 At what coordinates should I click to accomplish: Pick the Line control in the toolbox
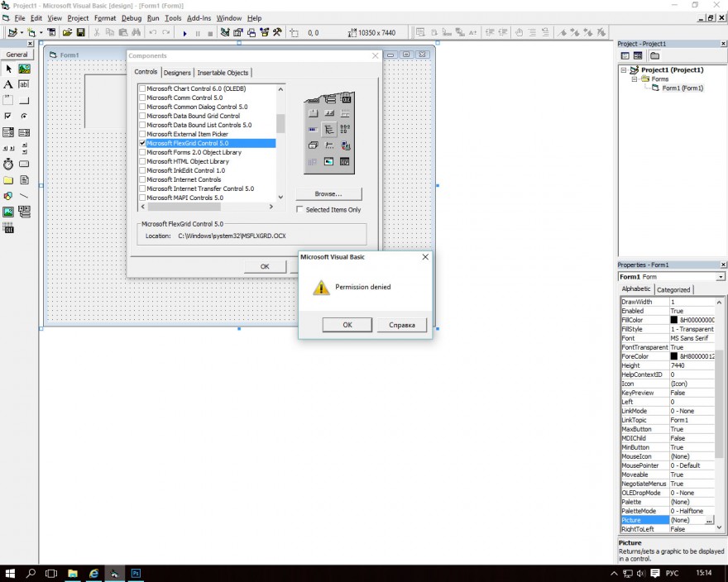pos(24,196)
